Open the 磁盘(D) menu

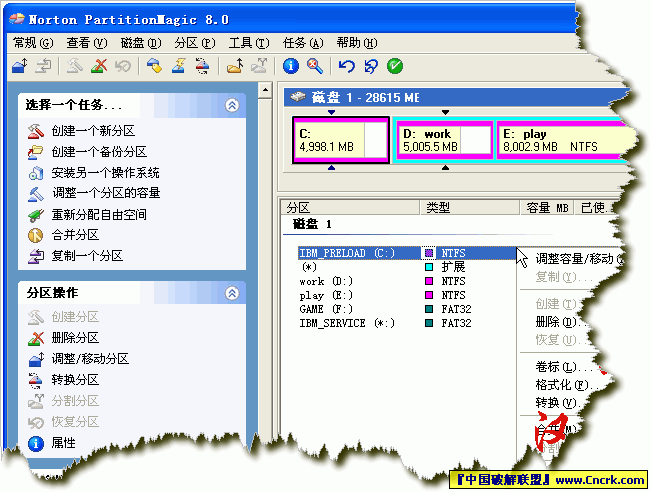pyautogui.click(x=141, y=43)
